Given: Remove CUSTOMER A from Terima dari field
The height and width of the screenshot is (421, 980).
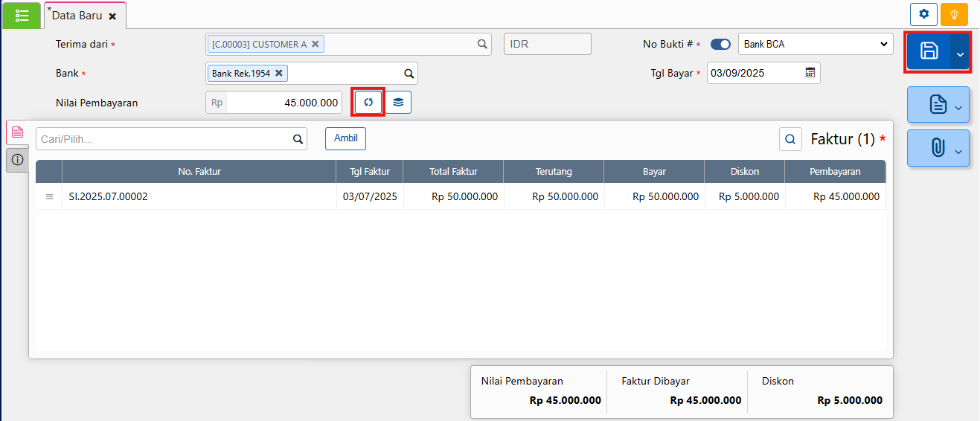Looking at the screenshot, I should (316, 44).
